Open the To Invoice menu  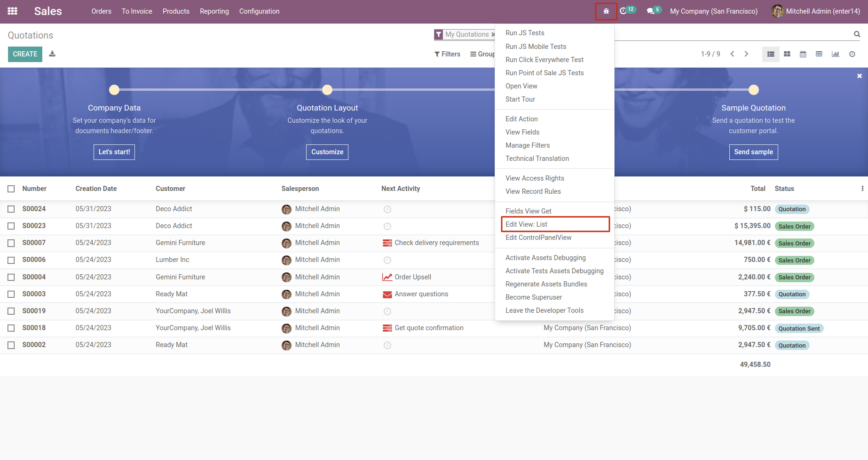point(137,11)
